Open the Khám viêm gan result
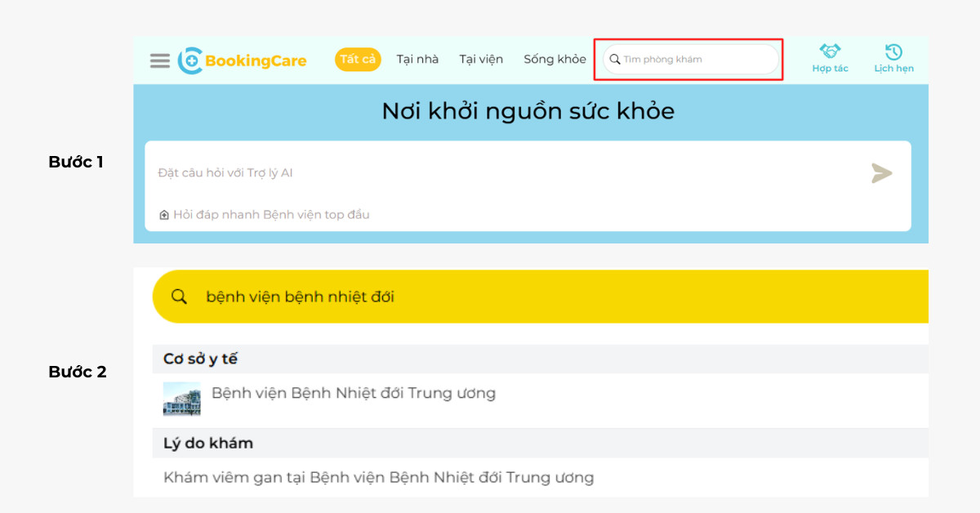This screenshot has width=980, height=513. pyautogui.click(x=378, y=477)
